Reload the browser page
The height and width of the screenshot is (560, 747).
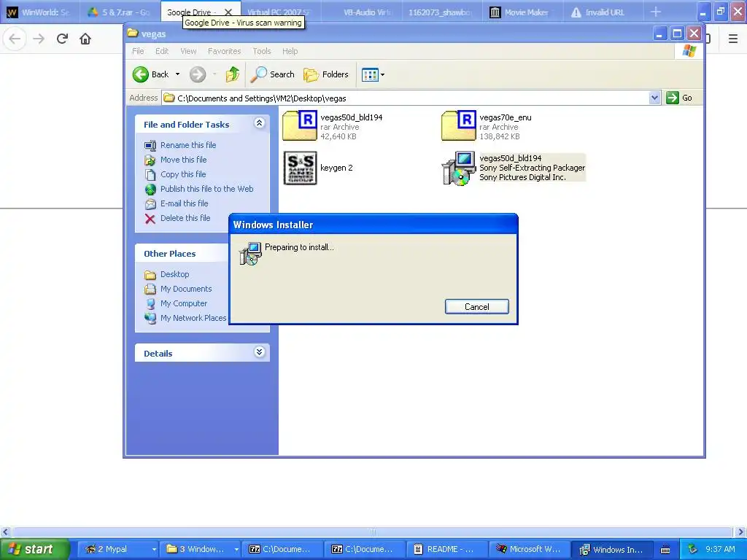[x=62, y=39]
